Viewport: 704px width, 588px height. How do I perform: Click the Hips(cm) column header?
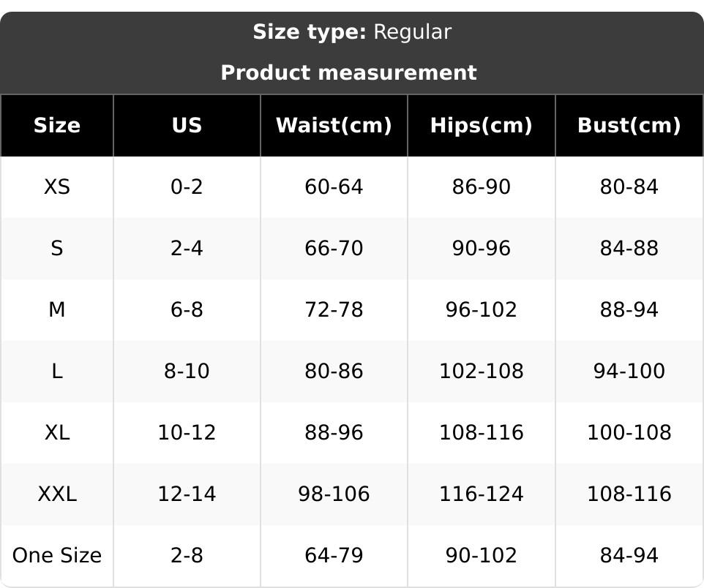481,126
